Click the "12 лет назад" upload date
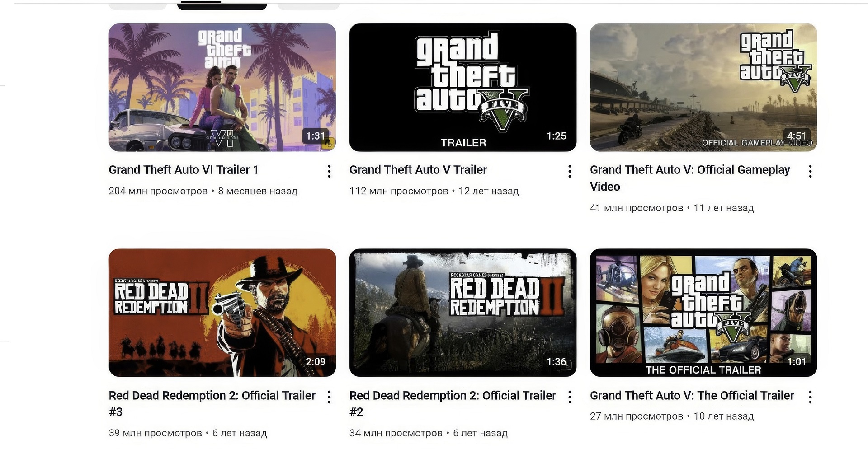Image resolution: width=868 pixels, height=463 pixels. tap(489, 191)
